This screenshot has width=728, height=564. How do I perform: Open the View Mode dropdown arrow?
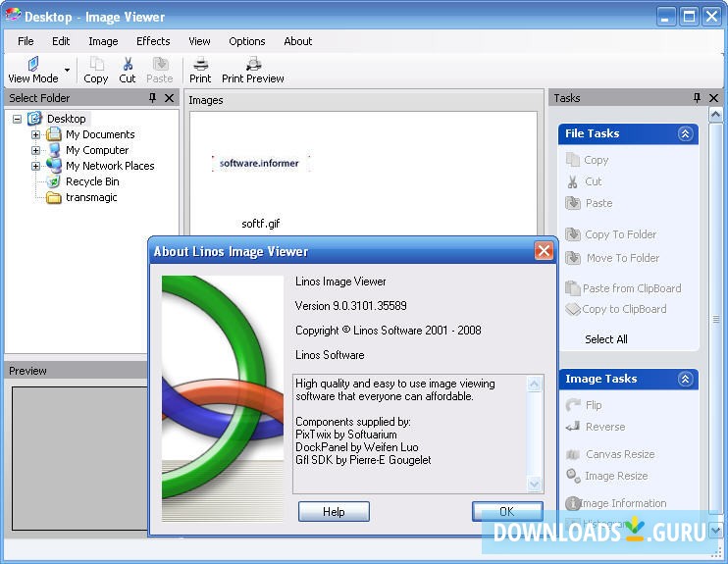coord(67,70)
